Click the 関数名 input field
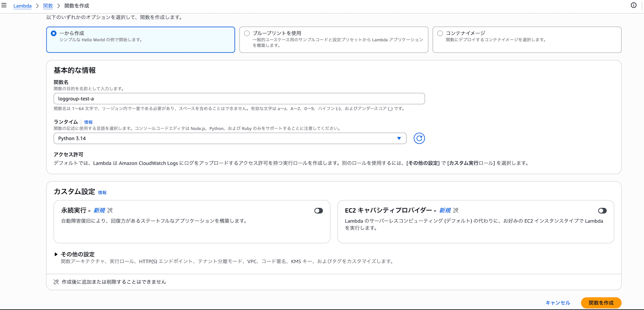This screenshot has height=310, width=644. coord(239,99)
